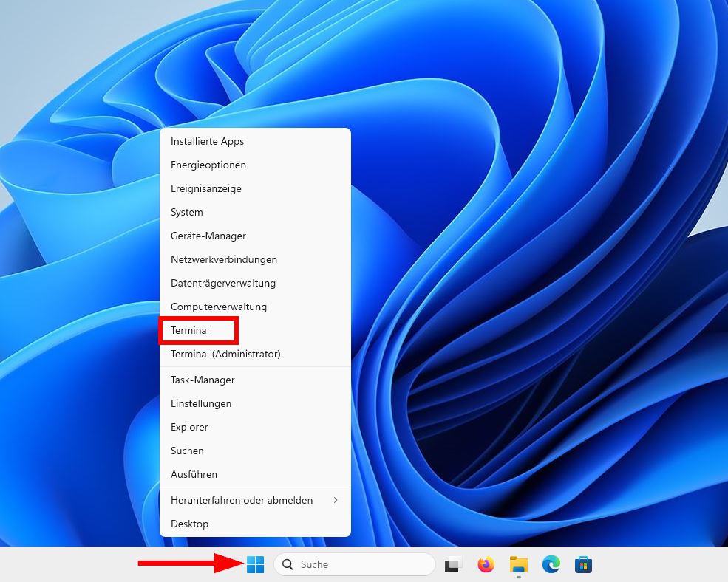Open File Explorer from the taskbar

pyautogui.click(x=518, y=564)
